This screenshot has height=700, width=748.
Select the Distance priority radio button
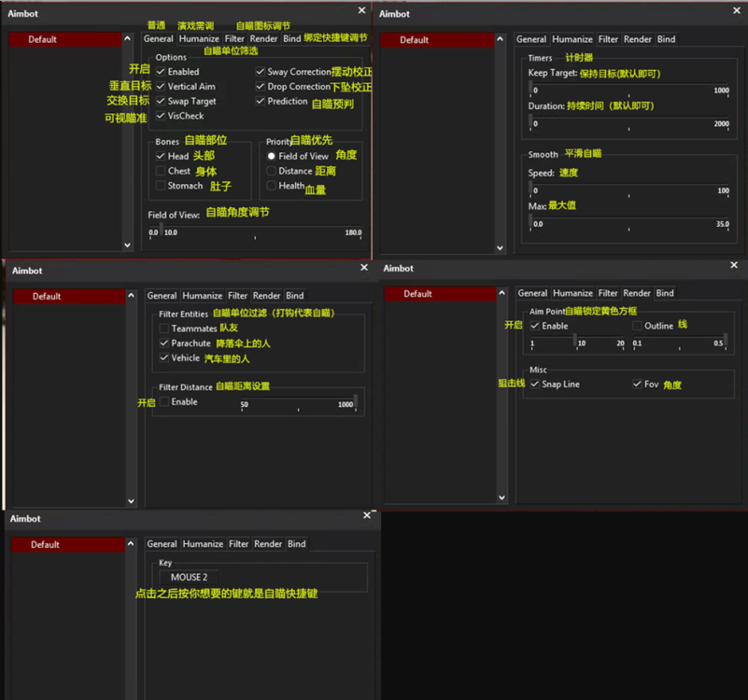click(x=272, y=172)
